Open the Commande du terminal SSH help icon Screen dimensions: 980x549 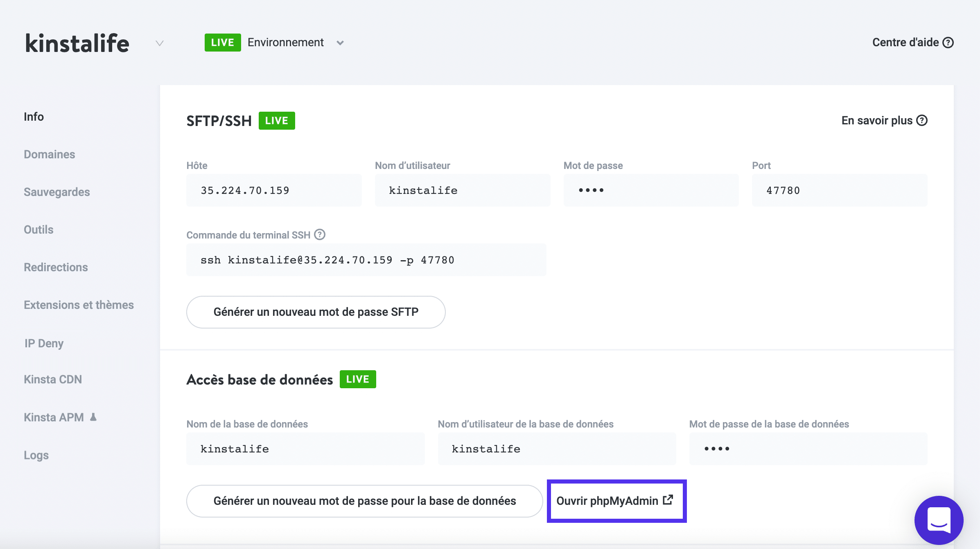(319, 234)
